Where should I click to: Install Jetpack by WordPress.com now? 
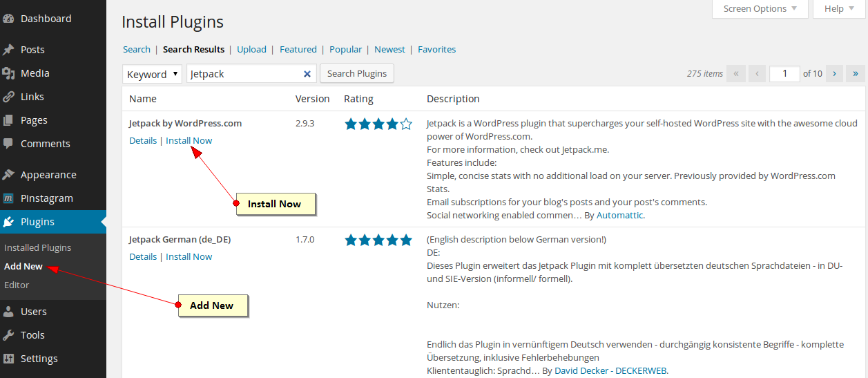coord(189,140)
